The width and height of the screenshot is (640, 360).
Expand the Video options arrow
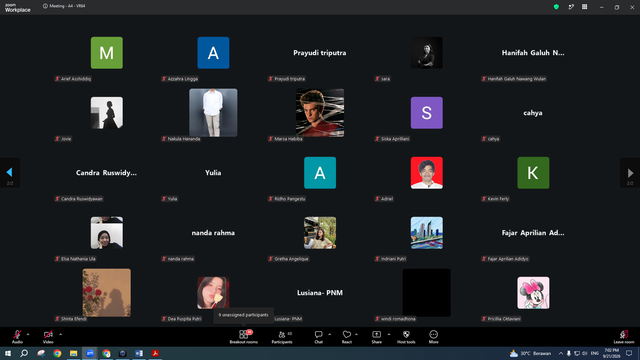tap(60, 334)
